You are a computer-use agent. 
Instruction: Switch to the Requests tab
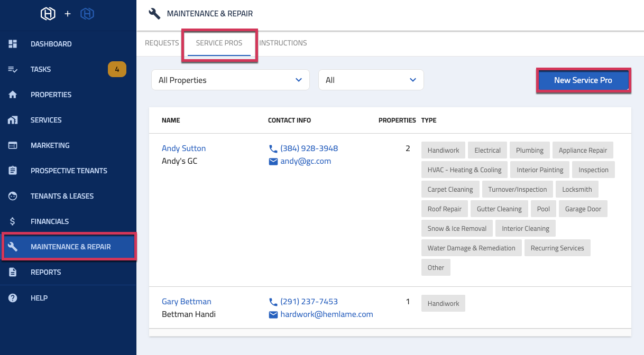pos(161,43)
